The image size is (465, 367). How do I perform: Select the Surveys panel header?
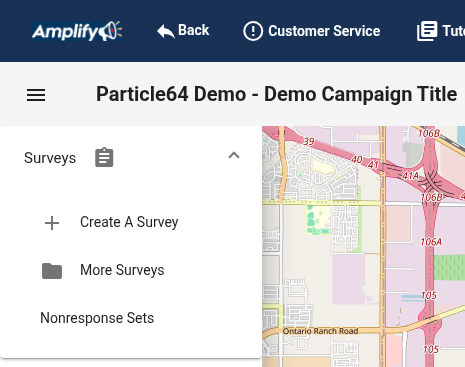[131, 157]
